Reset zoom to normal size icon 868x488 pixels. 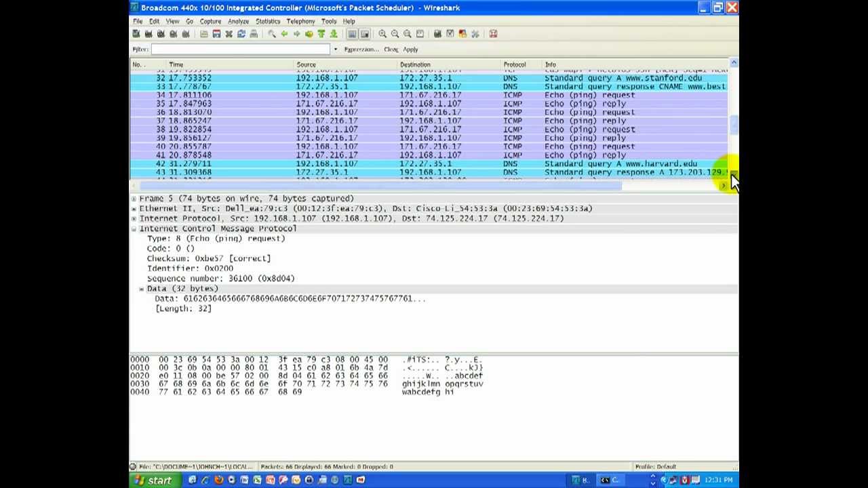click(407, 34)
